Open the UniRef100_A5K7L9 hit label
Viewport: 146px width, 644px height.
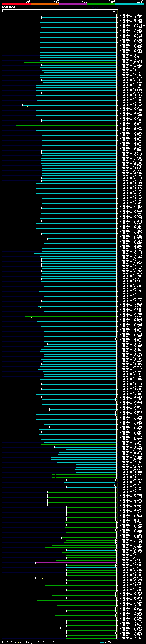pyautogui.click(x=131, y=95)
